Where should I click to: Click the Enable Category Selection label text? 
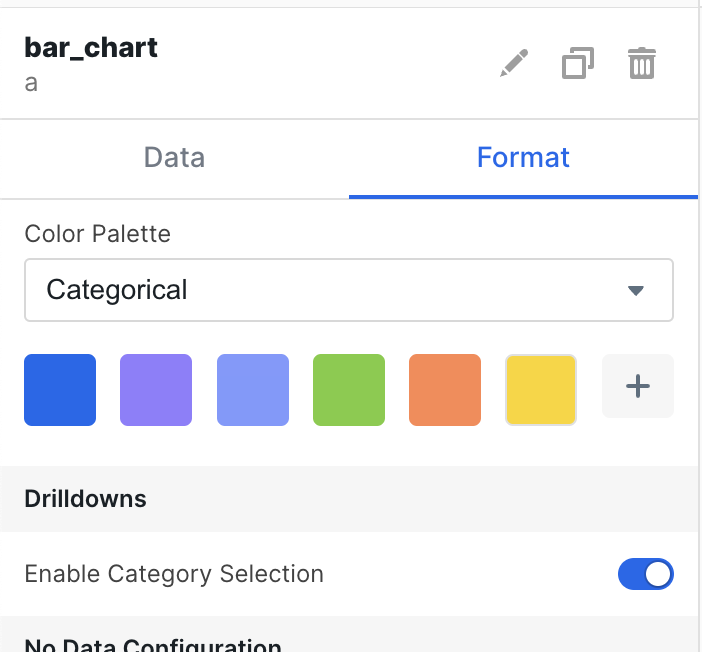[x=174, y=574]
